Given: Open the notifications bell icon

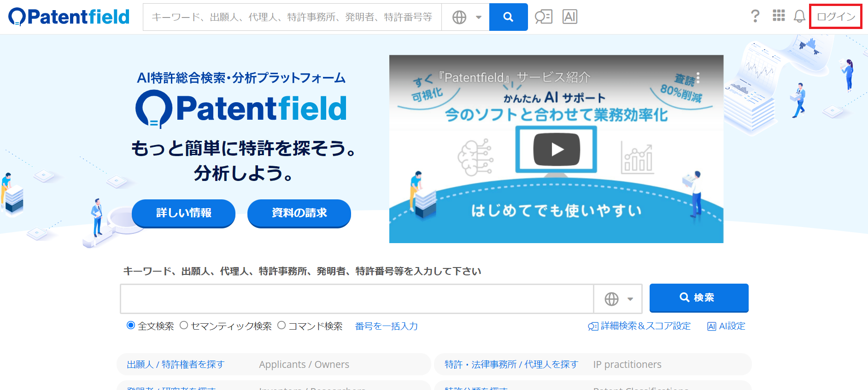Looking at the screenshot, I should [x=799, y=17].
